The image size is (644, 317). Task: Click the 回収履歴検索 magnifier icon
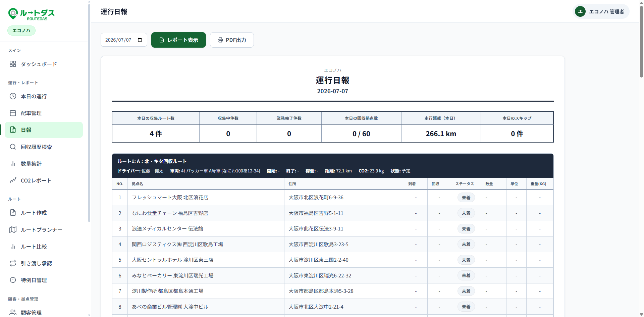click(13, 147)
